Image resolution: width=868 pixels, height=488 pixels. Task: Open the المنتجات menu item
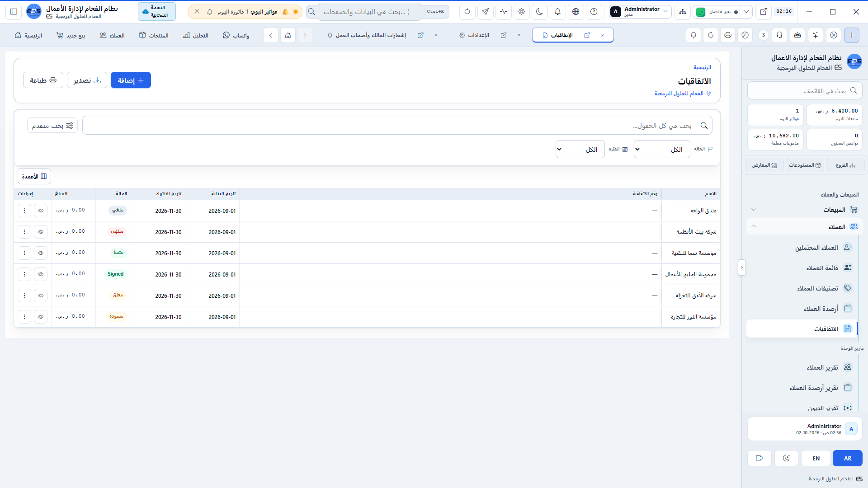(x=154, y=35)
